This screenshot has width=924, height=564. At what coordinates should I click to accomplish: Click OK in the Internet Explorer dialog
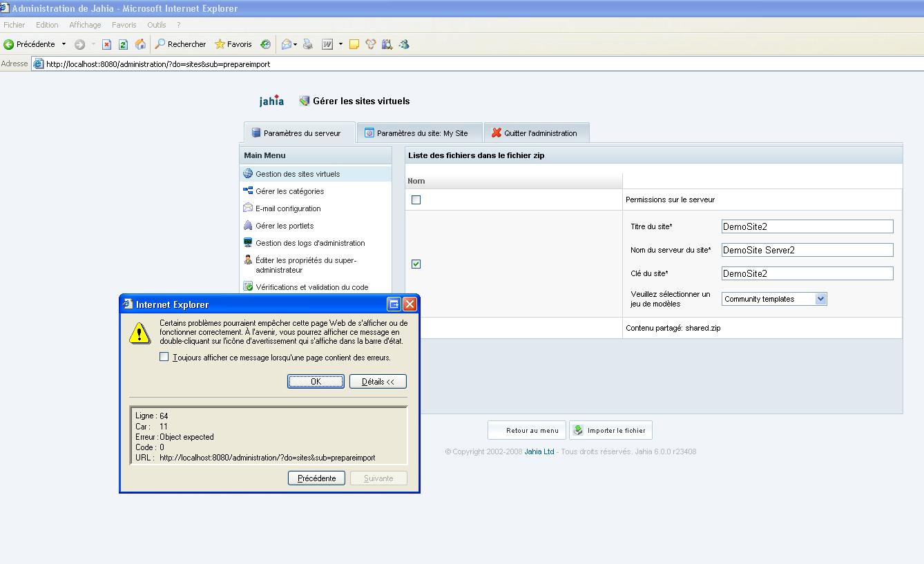pyautogui.click(x=316, y=382)
